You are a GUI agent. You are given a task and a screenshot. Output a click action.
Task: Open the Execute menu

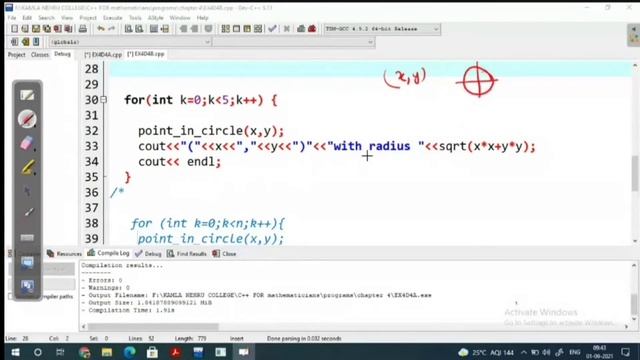(113, 18)
